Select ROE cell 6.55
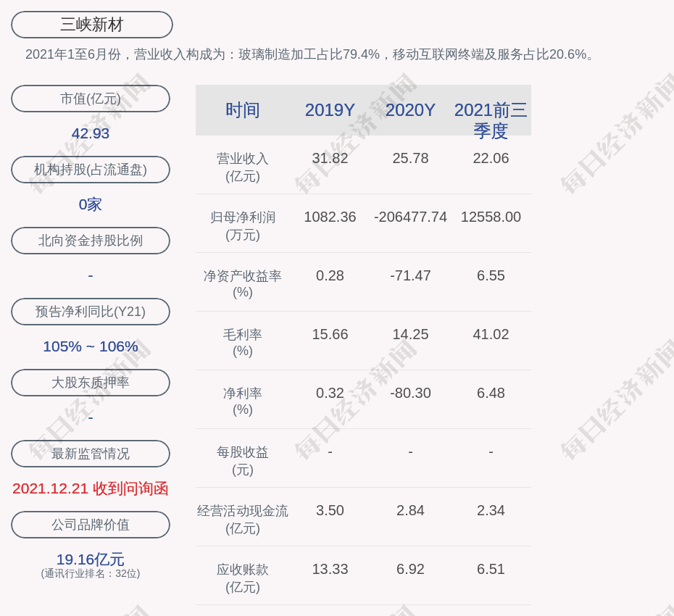This screenshot has width=674, height=616. [x=491, y=275]
